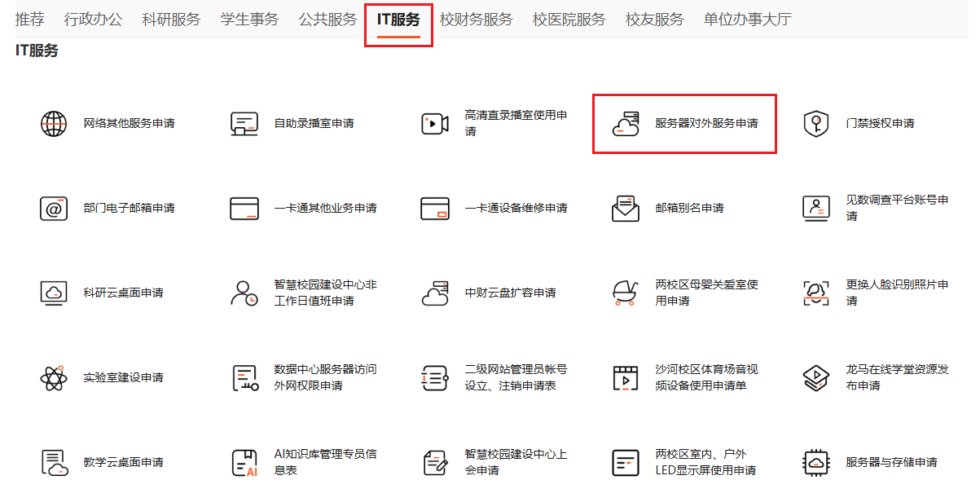Click the globe icon for 网络其他服务申请
This screenshot has height=502, width=980.
click(54, 124)
